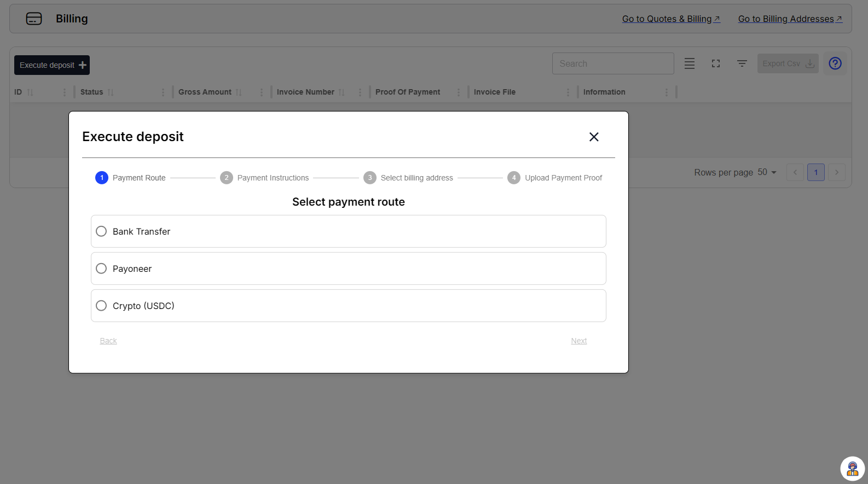Click the Execute deposit button in toolbar
The height and width of the screenshot is (484, 868).
52,65
